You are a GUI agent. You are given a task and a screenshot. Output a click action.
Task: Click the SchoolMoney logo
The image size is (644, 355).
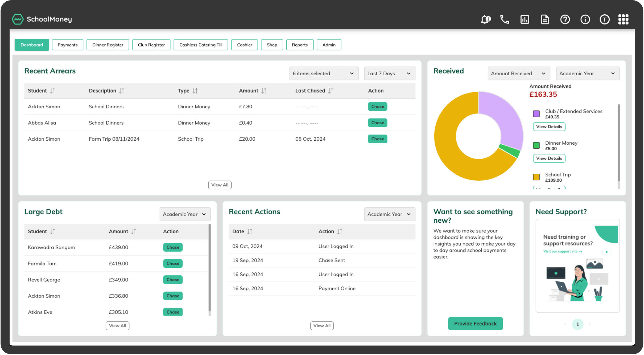[x=42, y=19]
